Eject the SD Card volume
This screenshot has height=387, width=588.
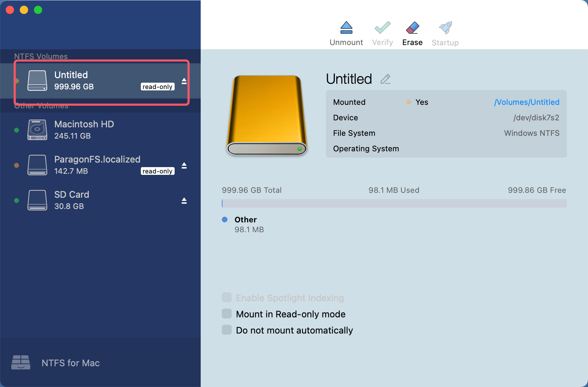point(184,201)
